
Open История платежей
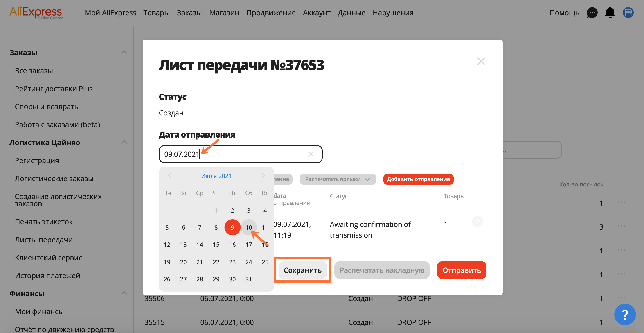[47, 275]
